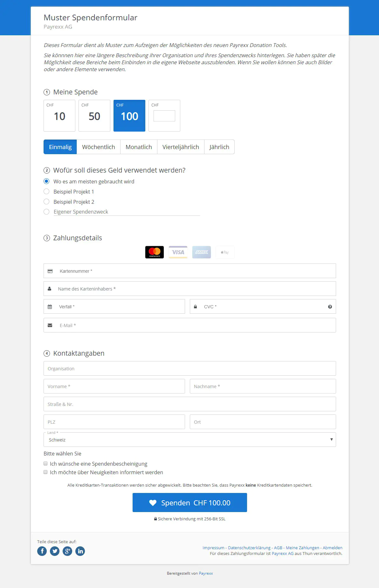Share via the LinkedIn icon
The height and width of the screenshot is (588, 379).
tap(80, 551)
